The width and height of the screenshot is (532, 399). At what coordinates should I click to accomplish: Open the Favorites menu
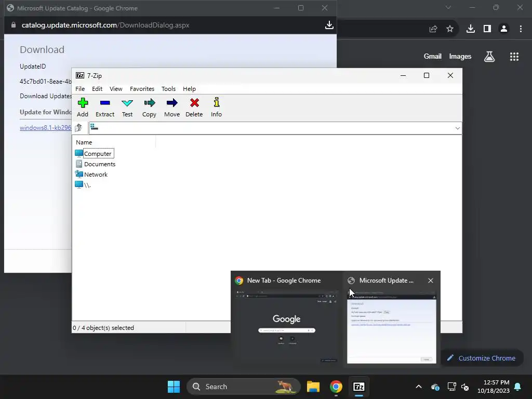[x=142, y=89]
